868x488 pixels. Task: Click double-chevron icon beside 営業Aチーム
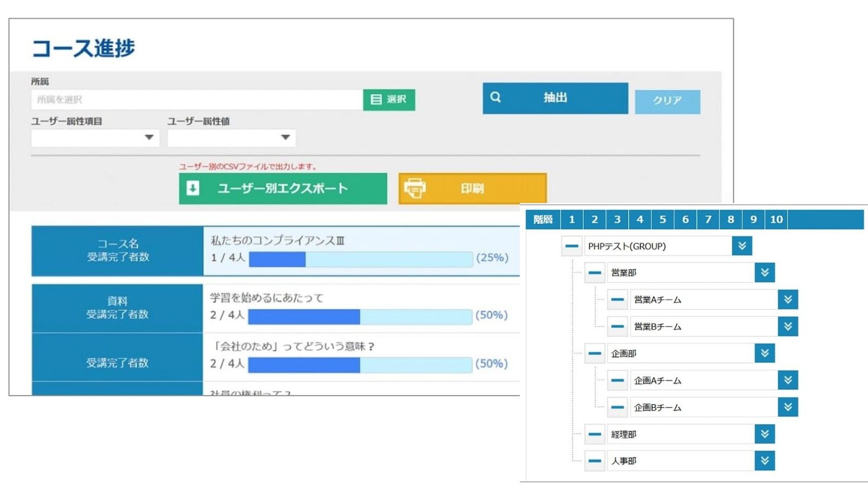[x=788, y=299]
